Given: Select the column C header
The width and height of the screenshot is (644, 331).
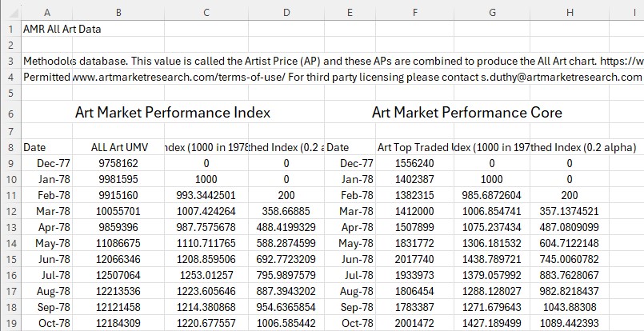Looking at the screenshot, I should click(x=207, y=12).
